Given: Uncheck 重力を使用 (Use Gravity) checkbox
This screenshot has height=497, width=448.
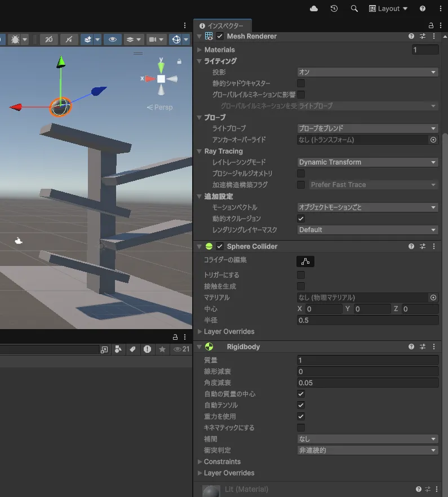Looking at the screenshot, I should [301, 416].
